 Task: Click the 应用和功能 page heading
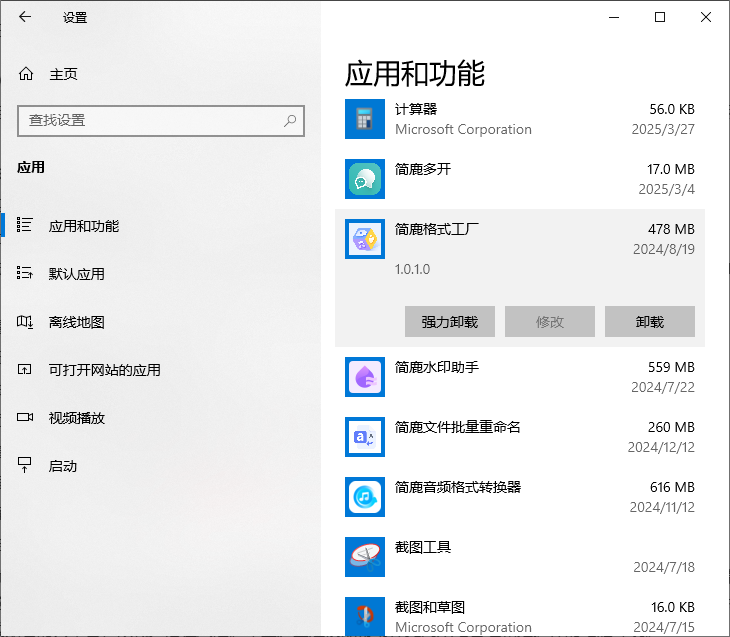[415, 74]
